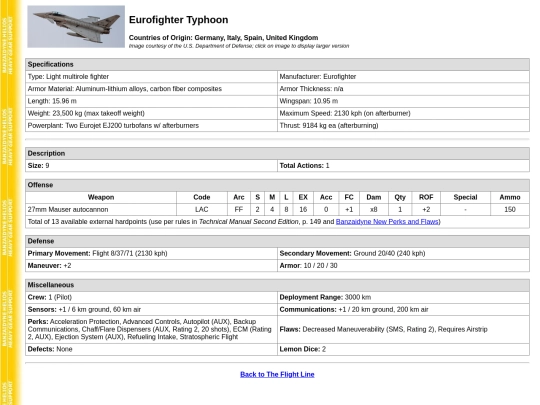Click the x8 damage cell

(x=374, y=209)
